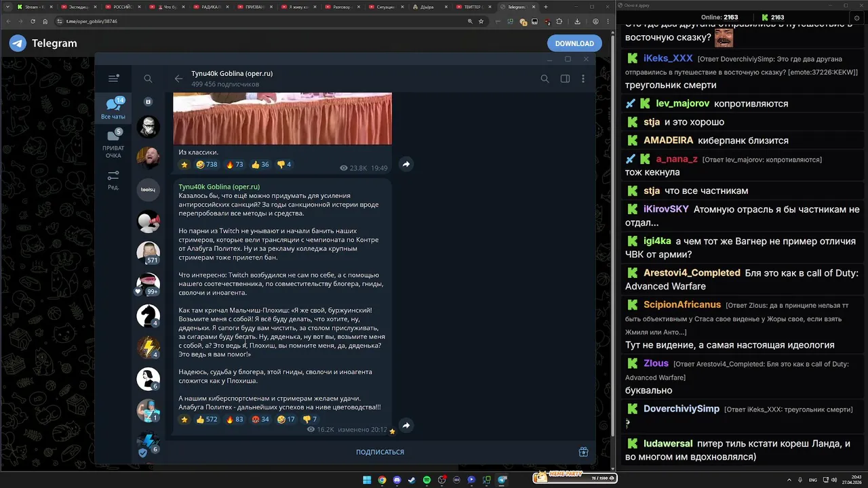Click thumbs down reaction with 7
Image resolution: width=868 pixels, height=488 pixels.
(310, 420)
